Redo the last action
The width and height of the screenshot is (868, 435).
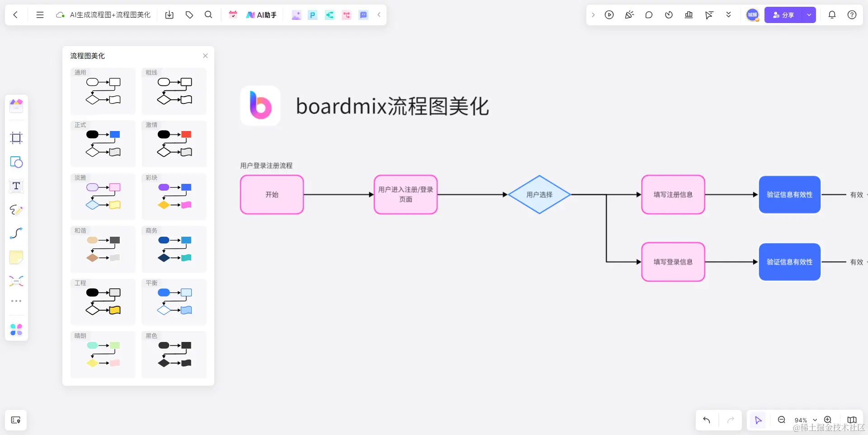click(x=731, y=420)
